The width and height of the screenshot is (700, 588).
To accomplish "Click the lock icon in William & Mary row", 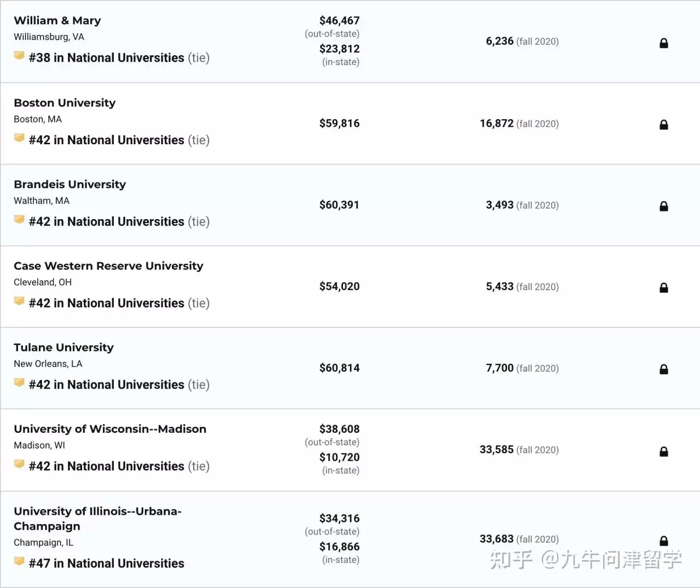I will pyautogui.click(x=664, y=43).
